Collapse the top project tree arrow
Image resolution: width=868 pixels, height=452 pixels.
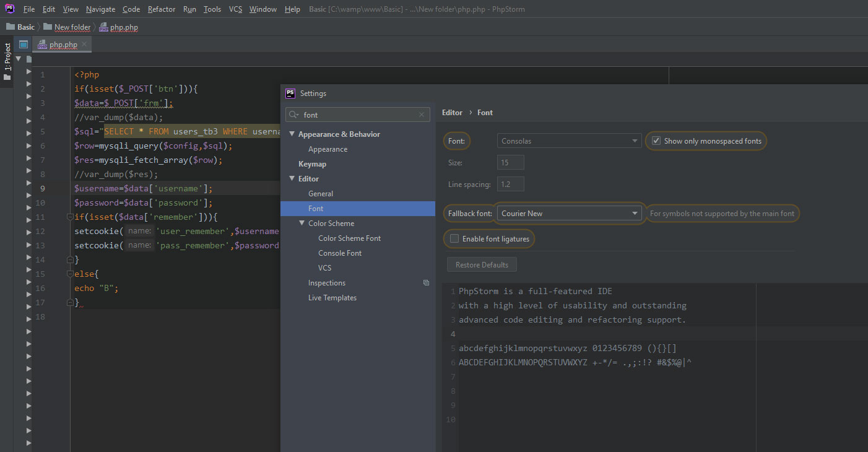pos(19,59)
